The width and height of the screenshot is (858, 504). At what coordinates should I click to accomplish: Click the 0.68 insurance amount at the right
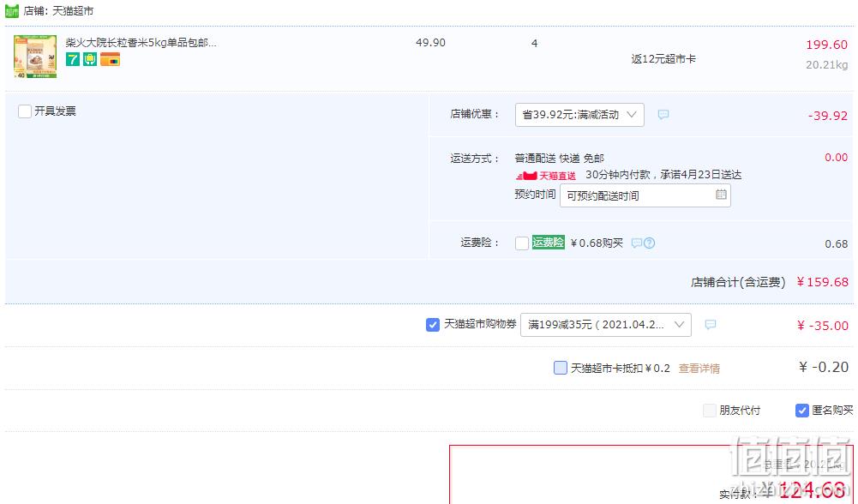(837, 244)
